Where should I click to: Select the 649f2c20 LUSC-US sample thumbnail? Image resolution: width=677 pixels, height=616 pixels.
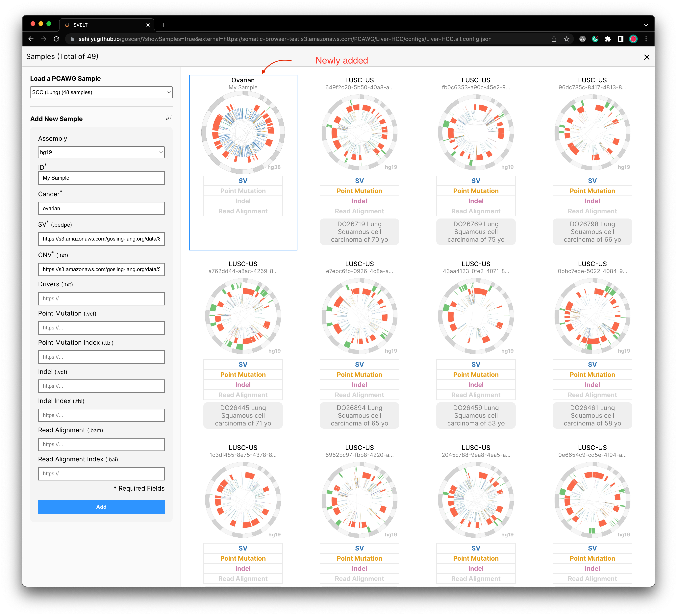pos(359,133)
